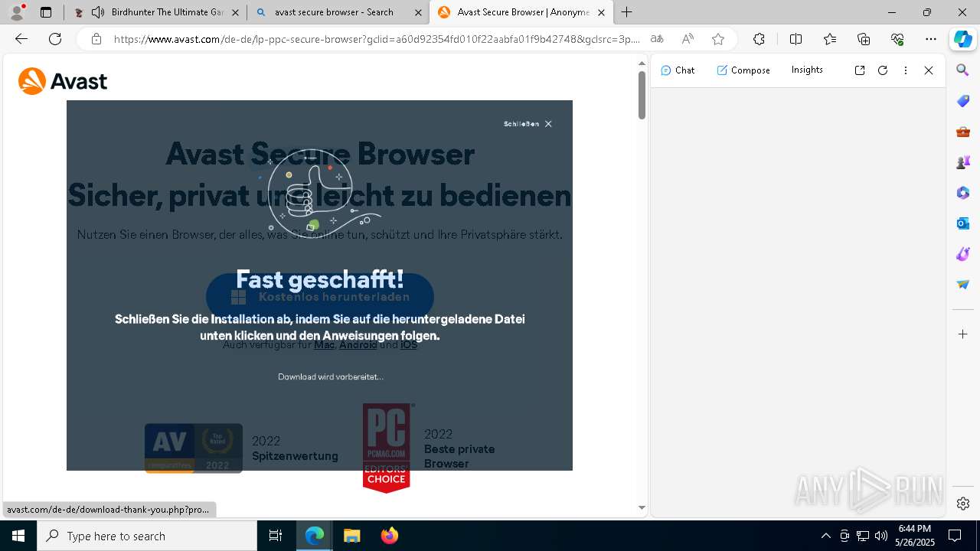This screenshot has height=551, width=980.
Task: View site information lock icon
Action: click(x=96, y=39)
